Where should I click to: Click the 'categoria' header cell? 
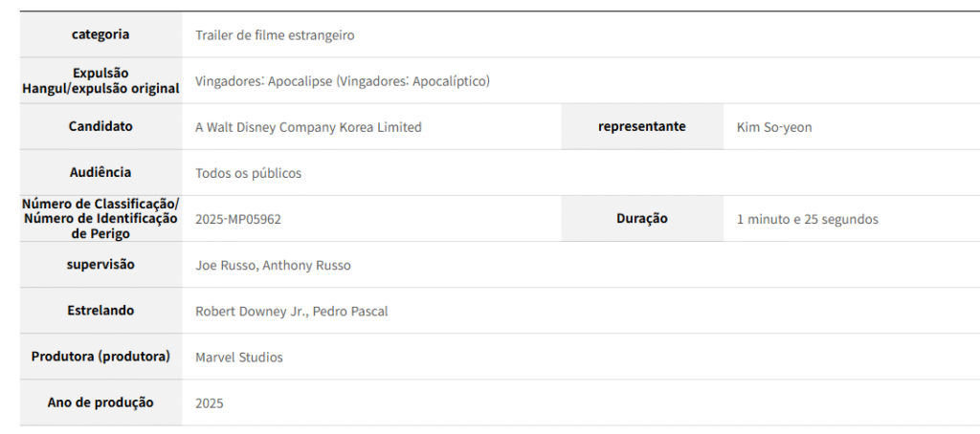click(x=100, y=34)
